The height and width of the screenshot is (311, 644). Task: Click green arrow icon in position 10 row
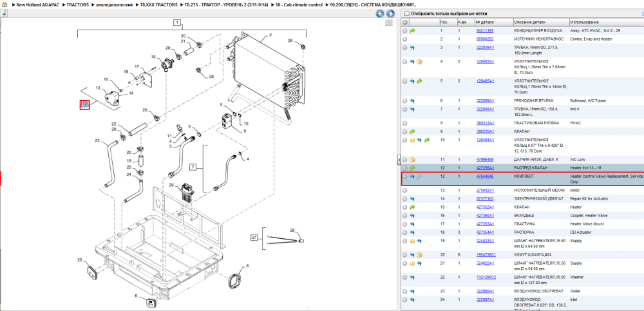pos(427,140)
